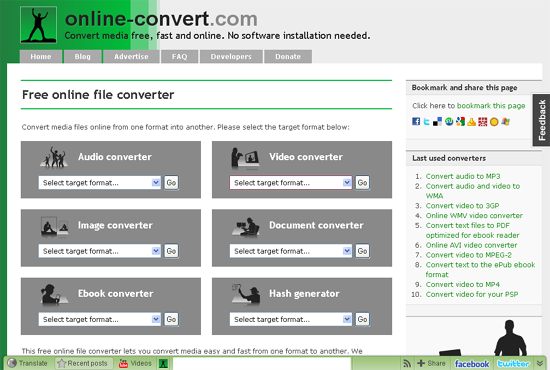
Task: Open the Developers tab
Action: [231, 56]
